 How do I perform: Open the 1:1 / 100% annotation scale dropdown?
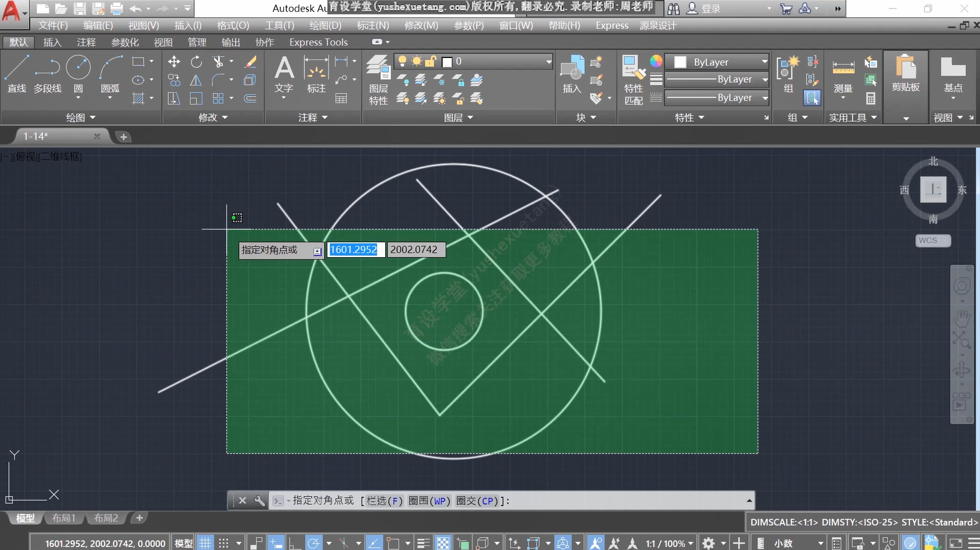click(670, 543)
